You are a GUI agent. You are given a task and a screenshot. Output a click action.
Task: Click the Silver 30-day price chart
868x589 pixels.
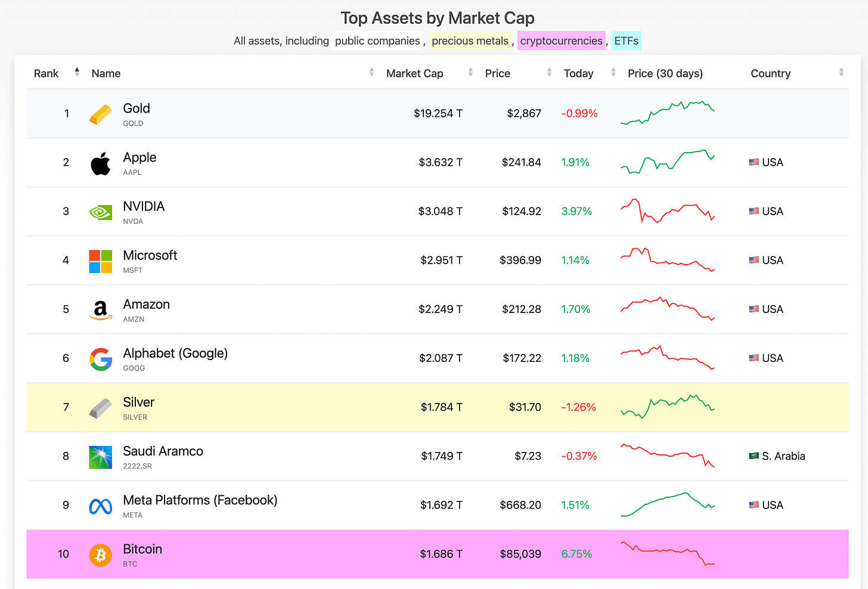pos(668,407)
